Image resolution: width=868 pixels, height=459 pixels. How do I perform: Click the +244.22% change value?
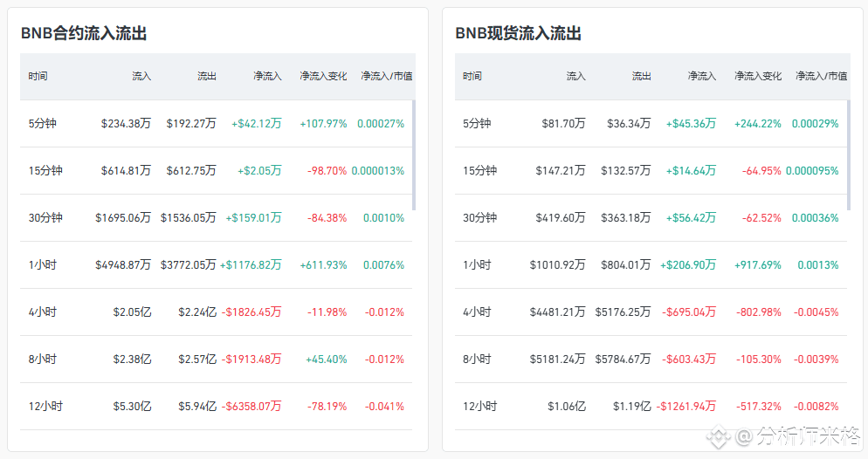[x=758, y=124]
